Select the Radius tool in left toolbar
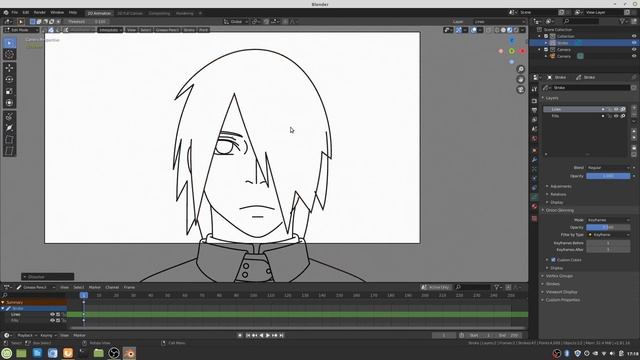 (9, 128)
